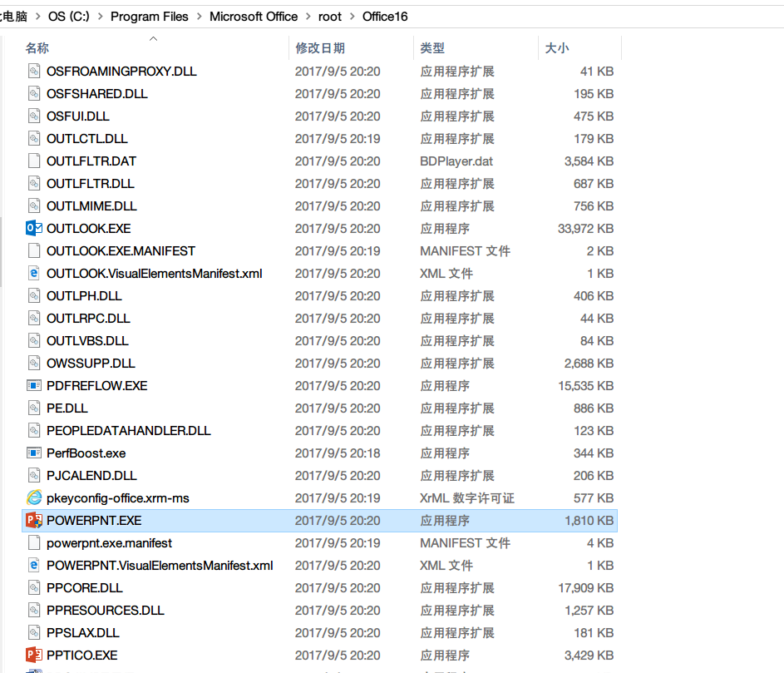Click the 2017/9/5 20:18 date of PerfBoost.exe
Image resolution: width=784 pixels, height=673 pixels.
[338, 453]
